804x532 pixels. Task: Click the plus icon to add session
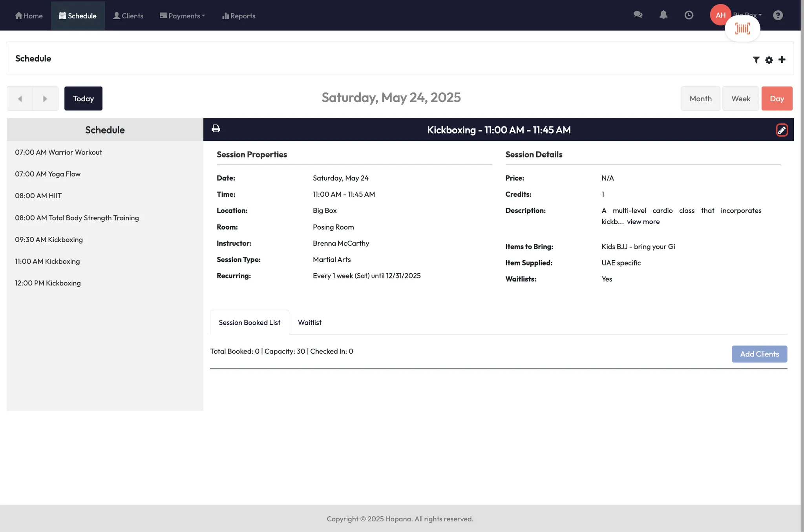(782, 60)
